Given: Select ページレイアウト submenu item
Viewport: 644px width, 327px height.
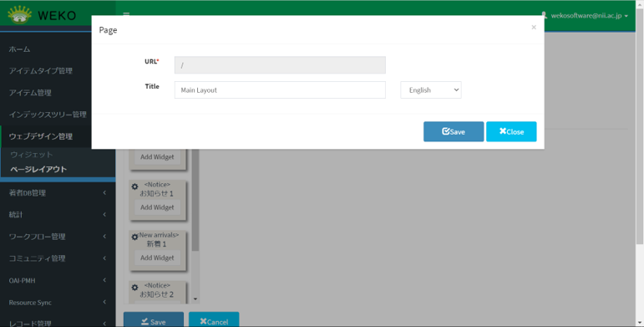Looking at the screenshot, I should 38,169.
